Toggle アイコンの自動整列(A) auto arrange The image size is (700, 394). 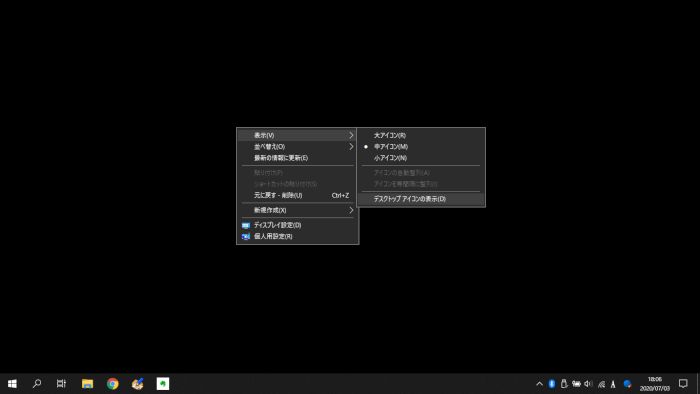(421, 173)
